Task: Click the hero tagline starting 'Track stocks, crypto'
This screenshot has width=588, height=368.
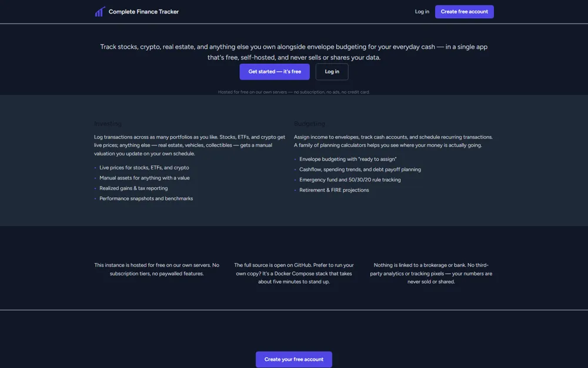Action: tap(293, 52)
